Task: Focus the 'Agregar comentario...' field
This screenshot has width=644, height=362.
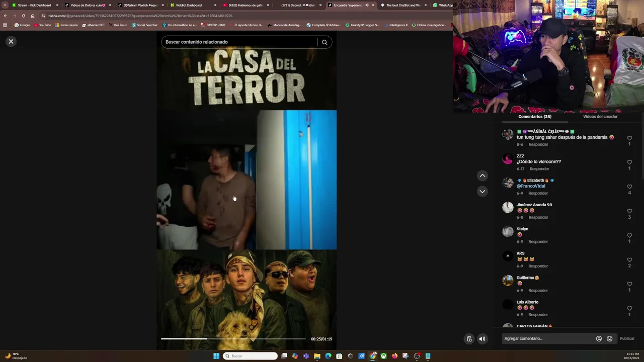Action: [x=548, y=338]
